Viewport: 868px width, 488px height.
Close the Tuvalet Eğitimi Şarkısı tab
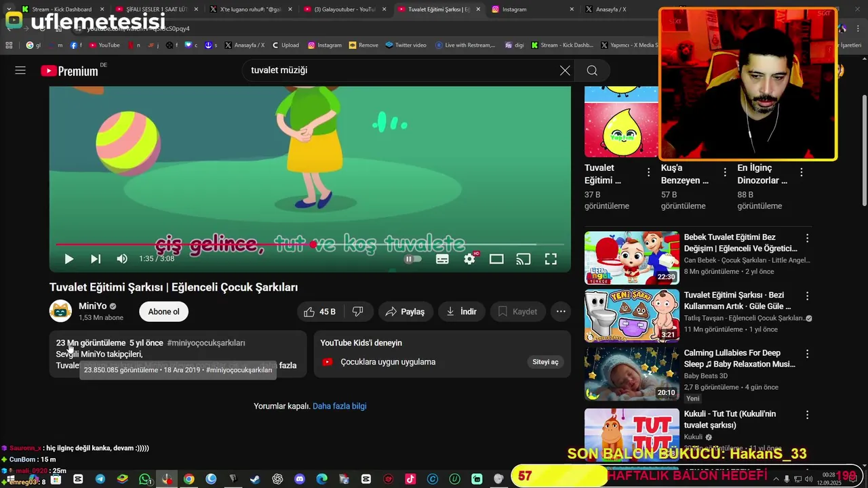[x=478, y=9]
